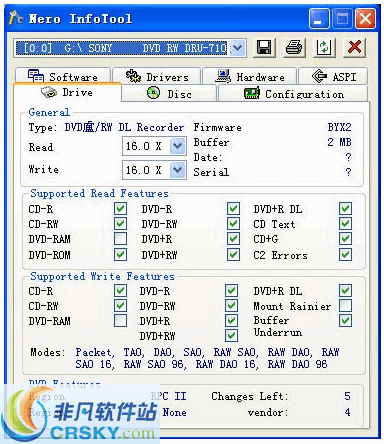This screenshot has height=444, width=384.
Task: Select the Drive tab
Action: tap(67, 92)
